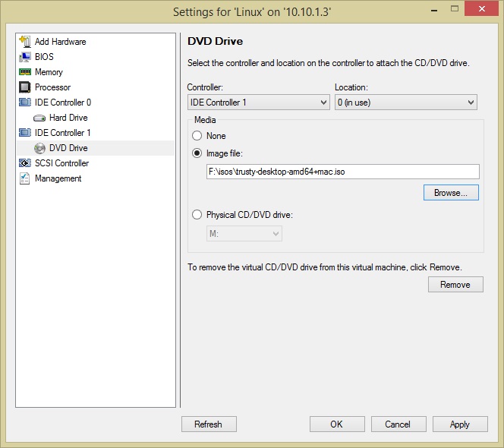Click the IDE Controller 1 icon
Screen dimensions: 504x448
pyautogui.click(x=25, y=133)
